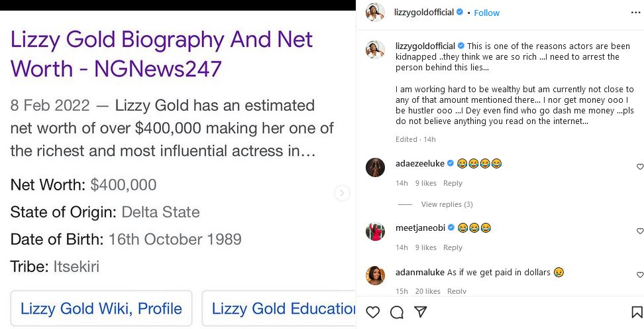Like meetjaneobi's comment

pos(639,231)
